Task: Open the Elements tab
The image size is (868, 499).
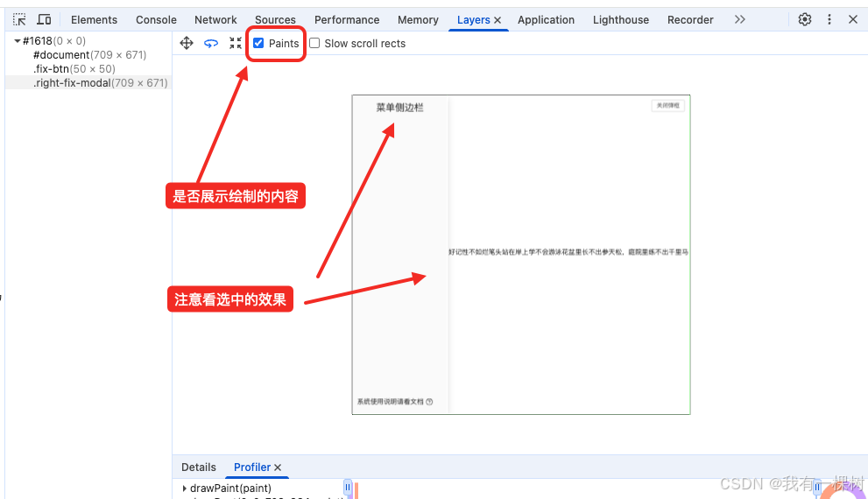Action: 94,20
